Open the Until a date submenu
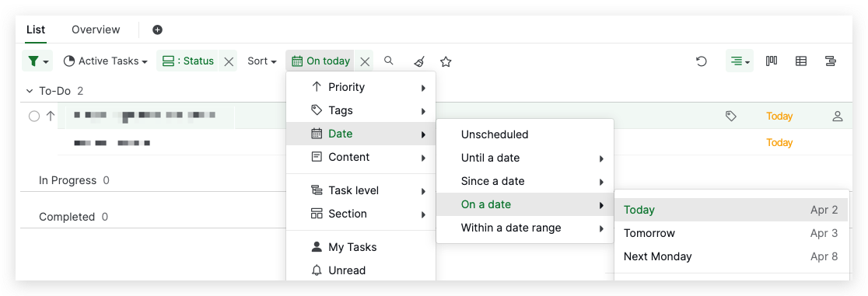Viewport: 868px width, 296px height. point(525,158)
